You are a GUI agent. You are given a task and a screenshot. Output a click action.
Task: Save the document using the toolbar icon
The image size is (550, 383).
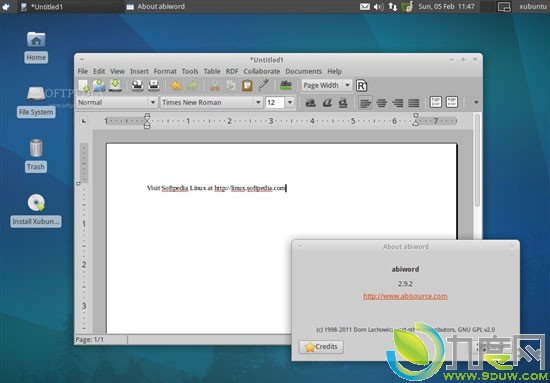[x=115, y=86]
